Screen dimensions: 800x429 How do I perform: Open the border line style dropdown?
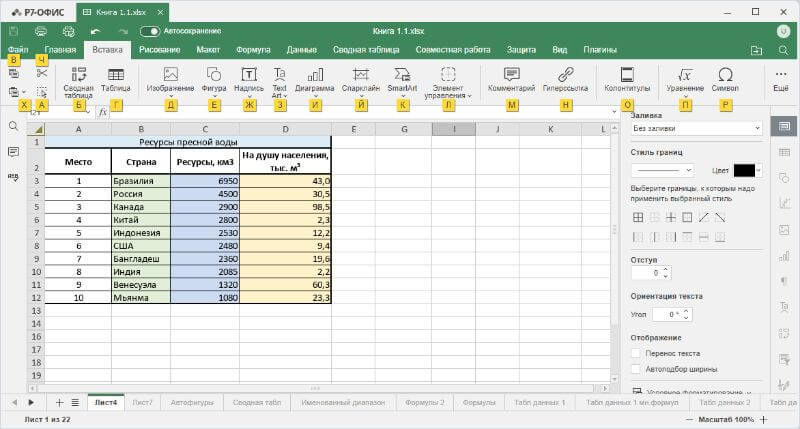pos(662,170)
